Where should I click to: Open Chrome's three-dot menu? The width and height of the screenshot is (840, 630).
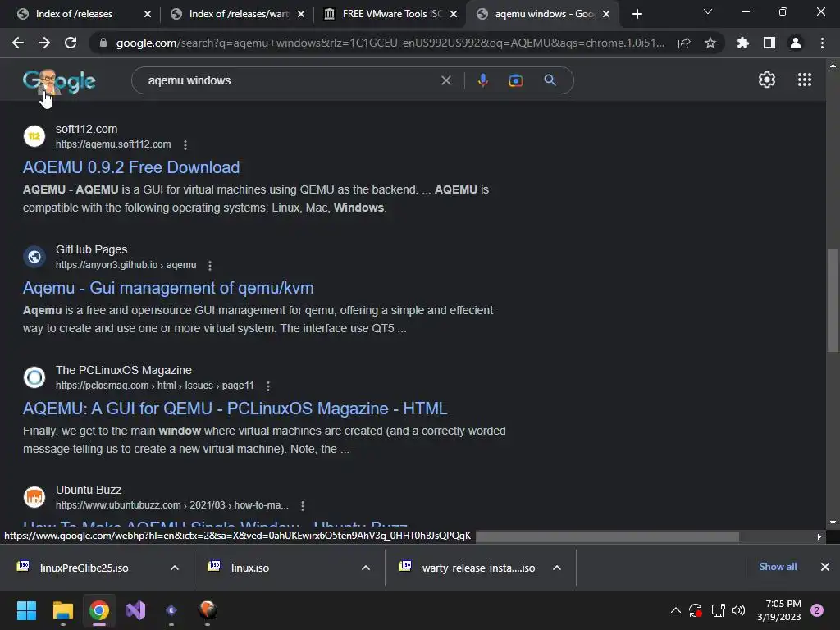822,43
